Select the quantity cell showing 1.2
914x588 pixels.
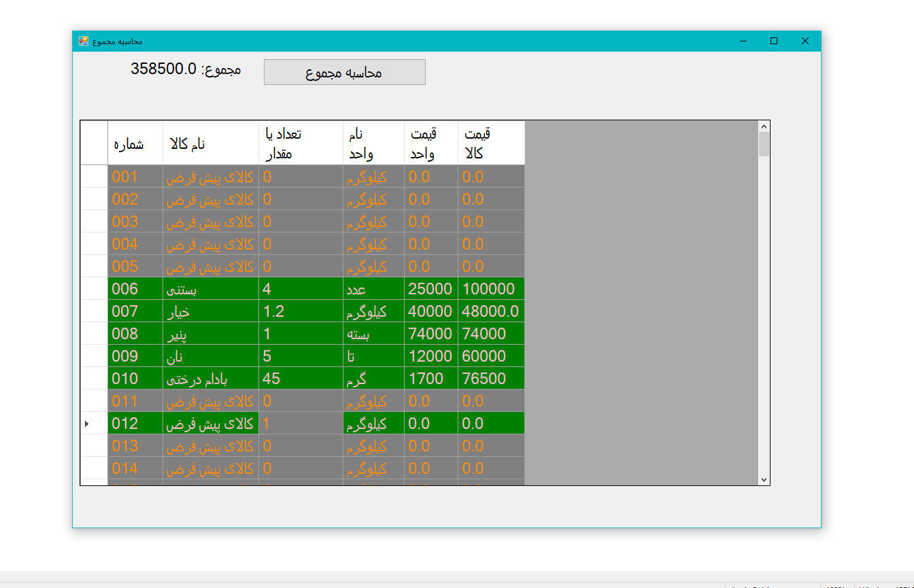[301, 311]
